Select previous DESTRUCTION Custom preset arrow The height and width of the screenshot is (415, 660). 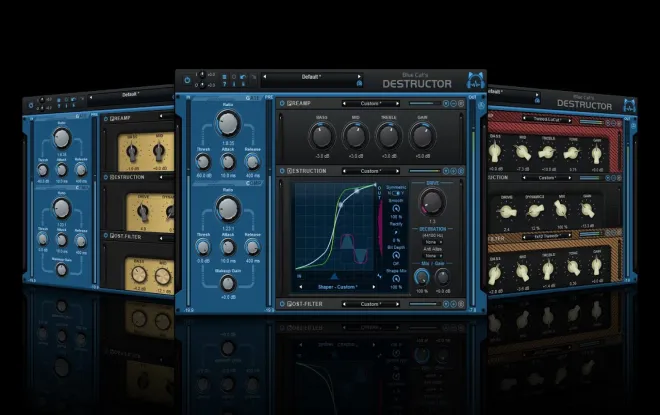pyautogui.click(x=344, y=171)
